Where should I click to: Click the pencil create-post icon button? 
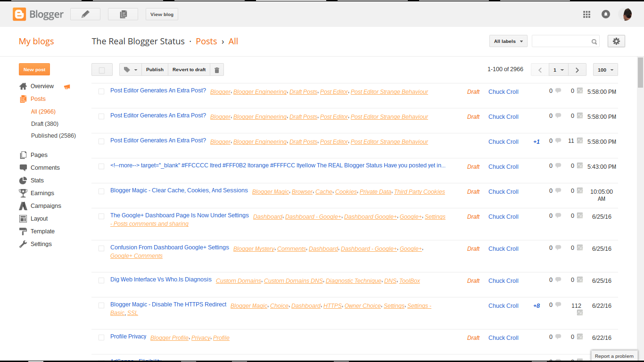tap(85, 14)
